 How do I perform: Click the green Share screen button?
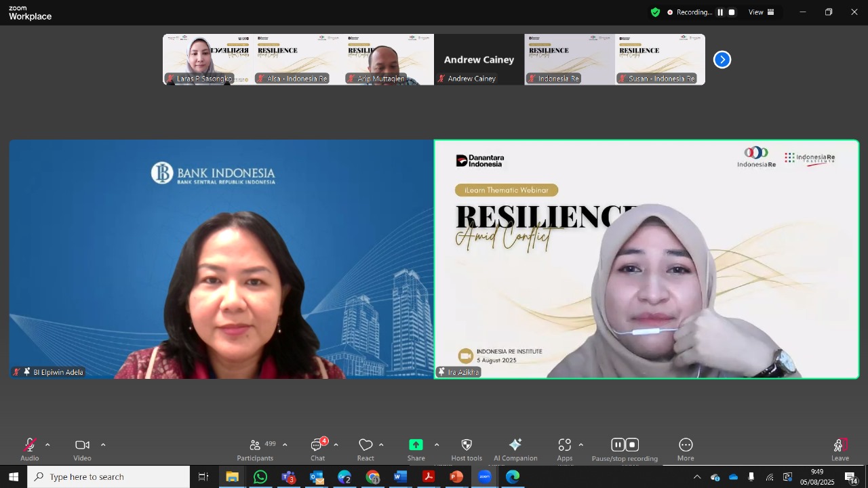(416, 449)
